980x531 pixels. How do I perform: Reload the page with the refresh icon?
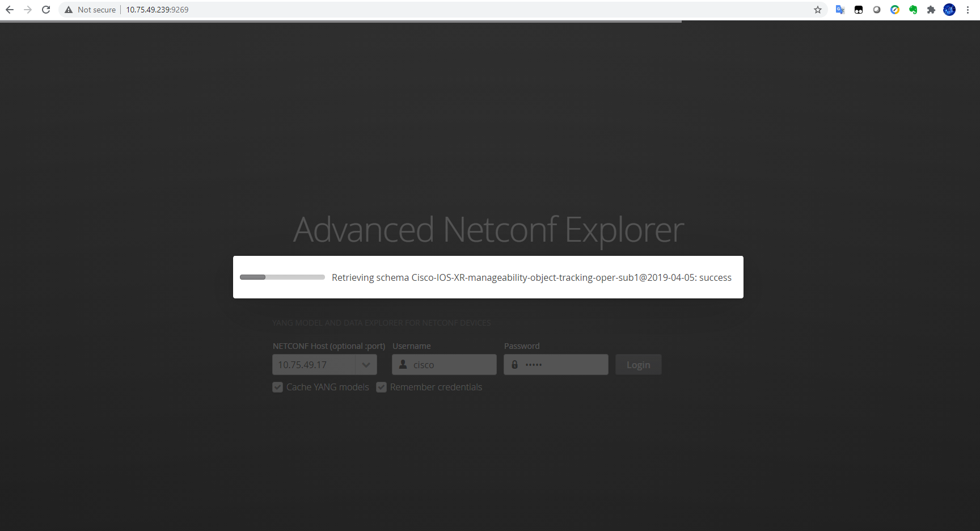46,10
